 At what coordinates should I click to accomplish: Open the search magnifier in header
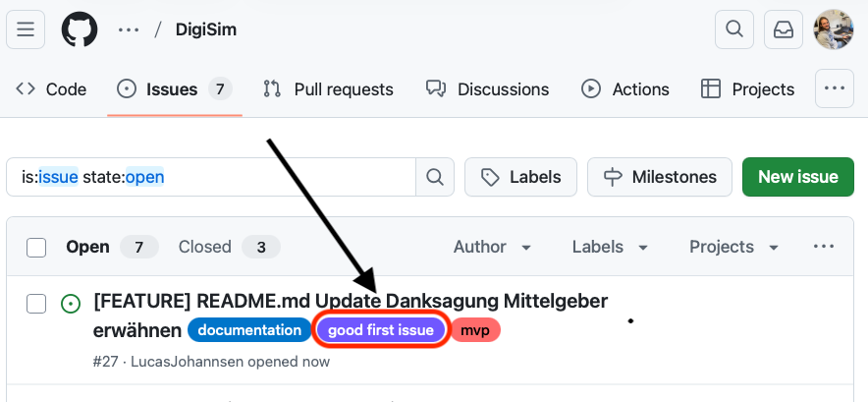733,29
